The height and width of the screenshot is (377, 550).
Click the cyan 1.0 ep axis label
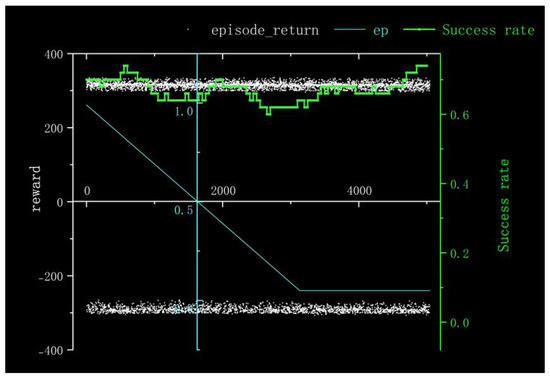(x=184, y=112)
